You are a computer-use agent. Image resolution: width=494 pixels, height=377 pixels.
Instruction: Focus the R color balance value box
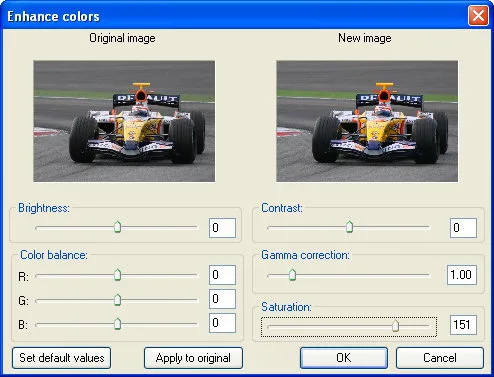tap(222, 275)
